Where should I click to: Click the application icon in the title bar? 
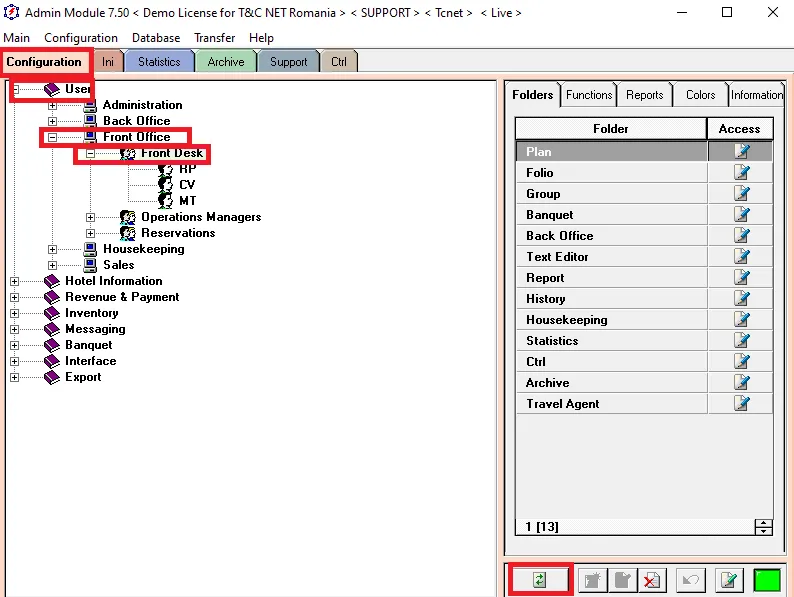(x=11, y=12)
